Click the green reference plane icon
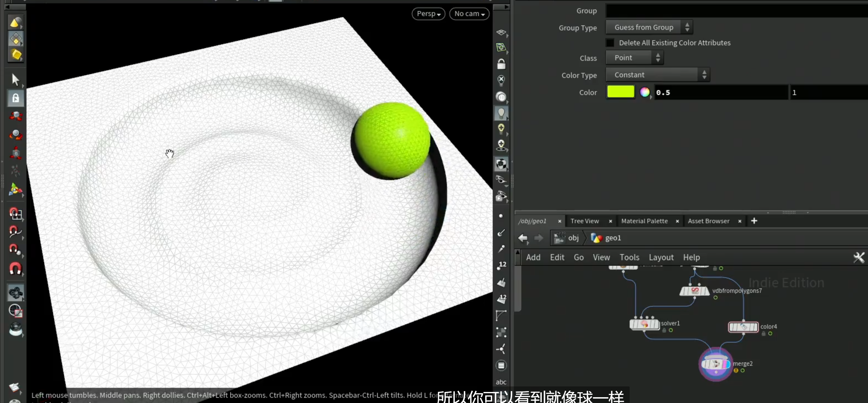The image size is (868, 403). 501,48
